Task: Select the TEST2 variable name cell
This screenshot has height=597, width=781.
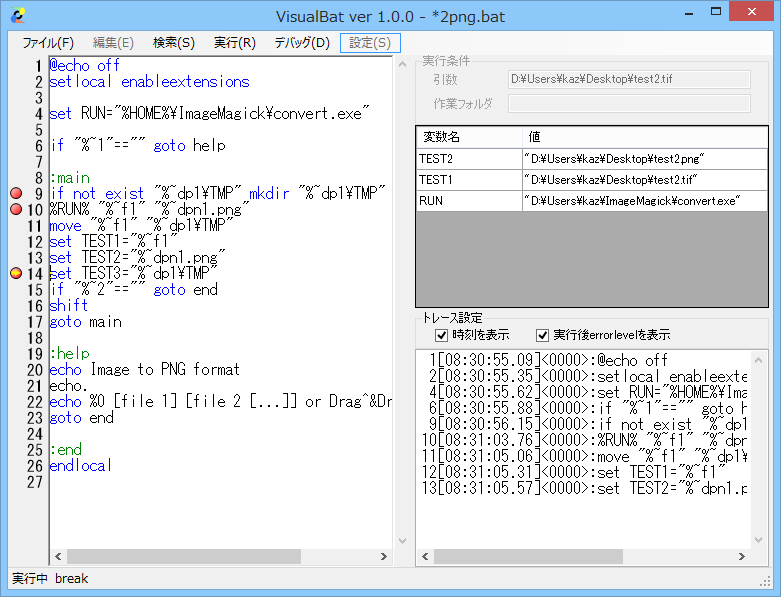Action: tap(469, 159)
